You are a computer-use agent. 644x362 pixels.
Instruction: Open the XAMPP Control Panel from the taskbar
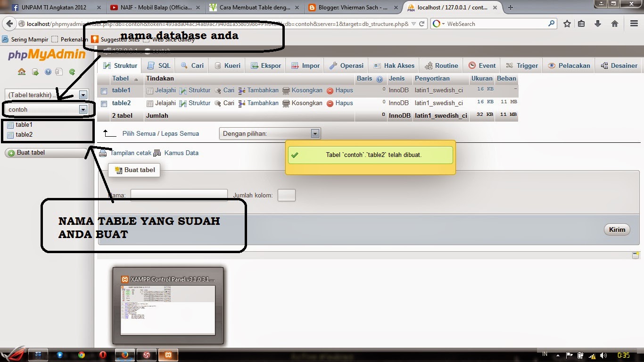click(168, 355)
